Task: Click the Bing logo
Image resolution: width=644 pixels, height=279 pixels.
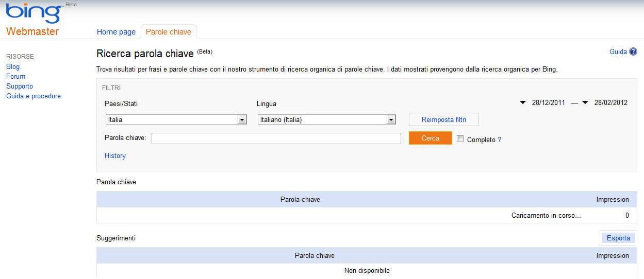Action: coord(33,13)
